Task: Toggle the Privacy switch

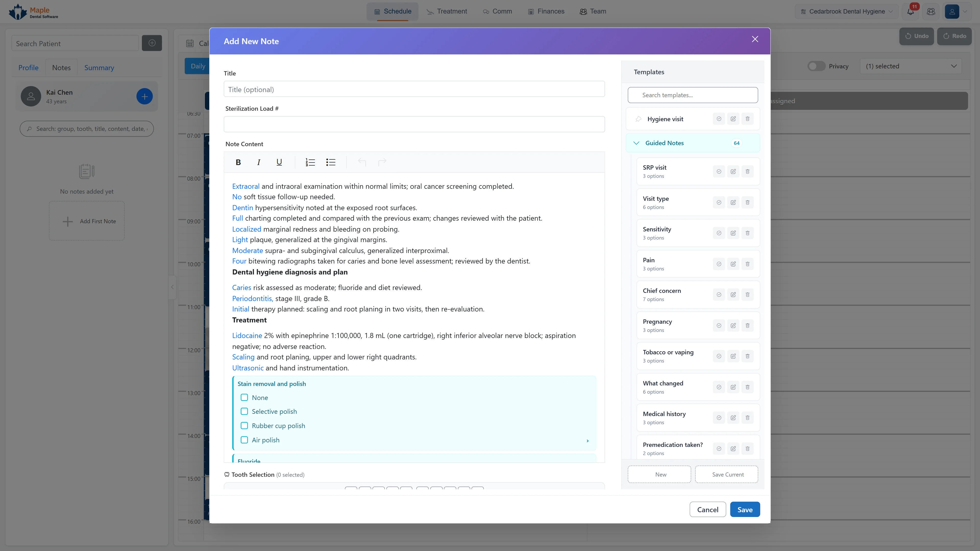Action: pos(816,66)
